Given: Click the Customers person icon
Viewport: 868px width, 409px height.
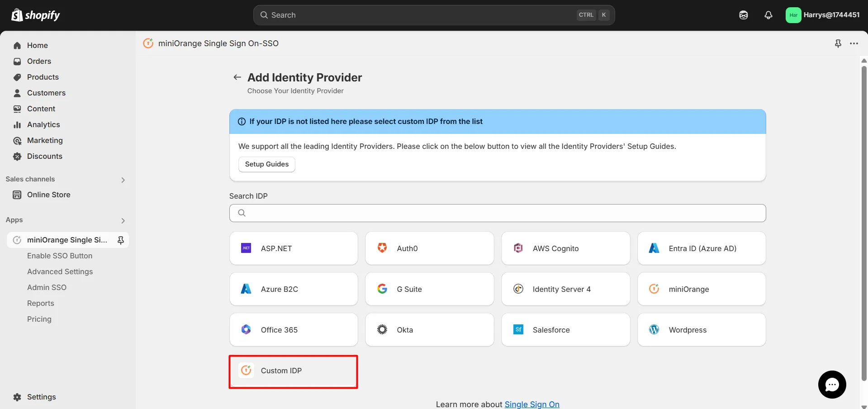Looking at the screenshot, I should click(x=17, y=93).
